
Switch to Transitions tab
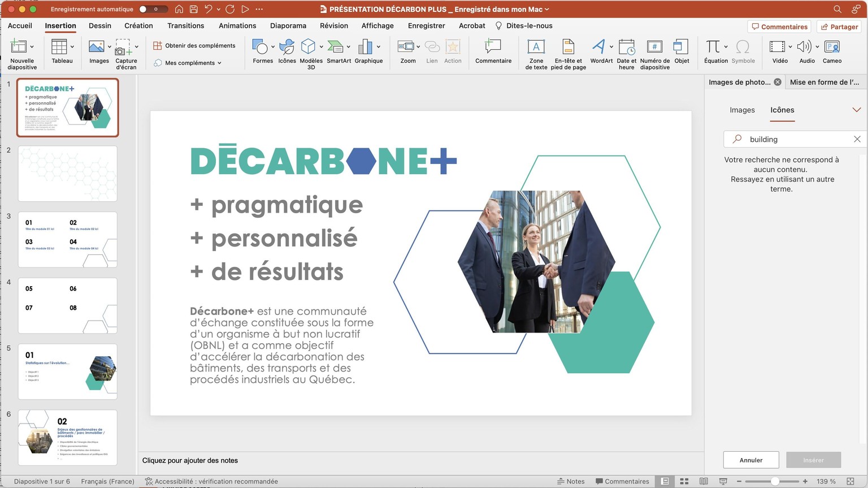pos(185,25)
